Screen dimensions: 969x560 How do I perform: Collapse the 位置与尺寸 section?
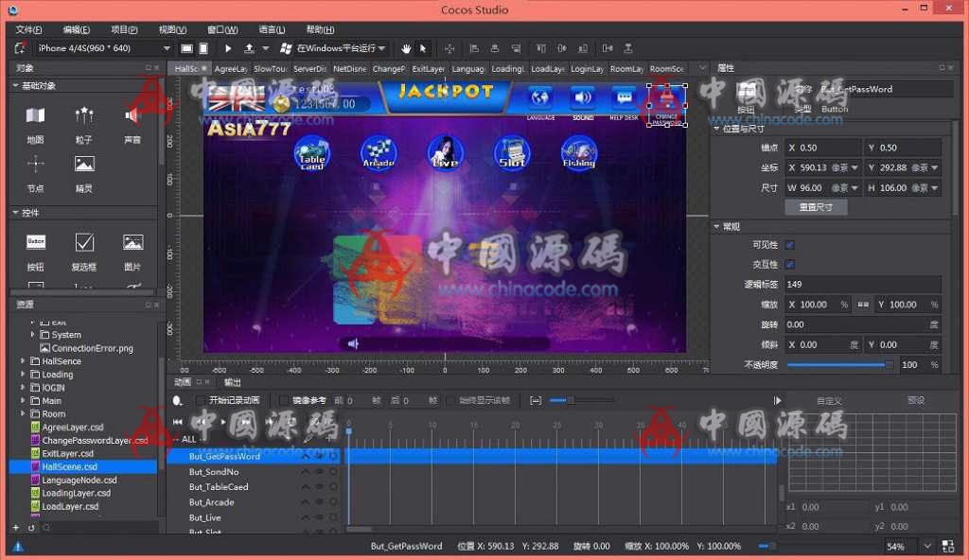[717, 129]
